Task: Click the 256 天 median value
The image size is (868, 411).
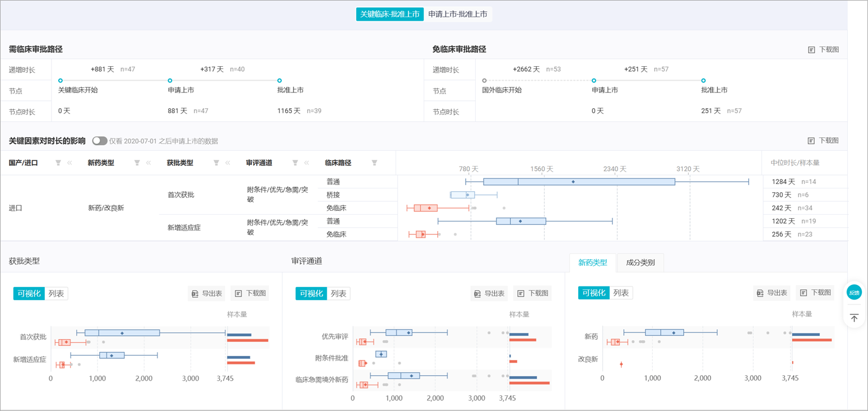Action: coord(782,234)
